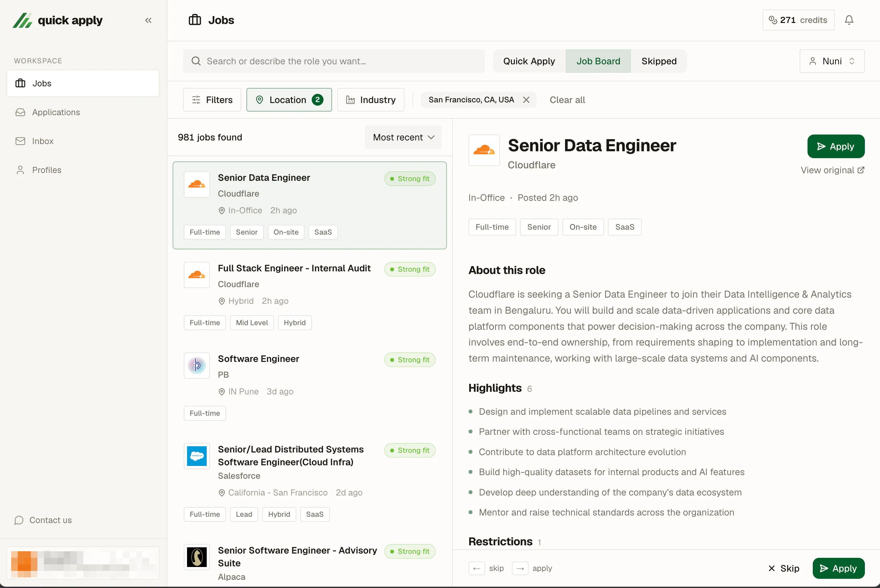Click the Lead tag on the Salesforce job
The width and height of the screenshot is (880, 588).
pyautogui.click(x=244, y=514)
